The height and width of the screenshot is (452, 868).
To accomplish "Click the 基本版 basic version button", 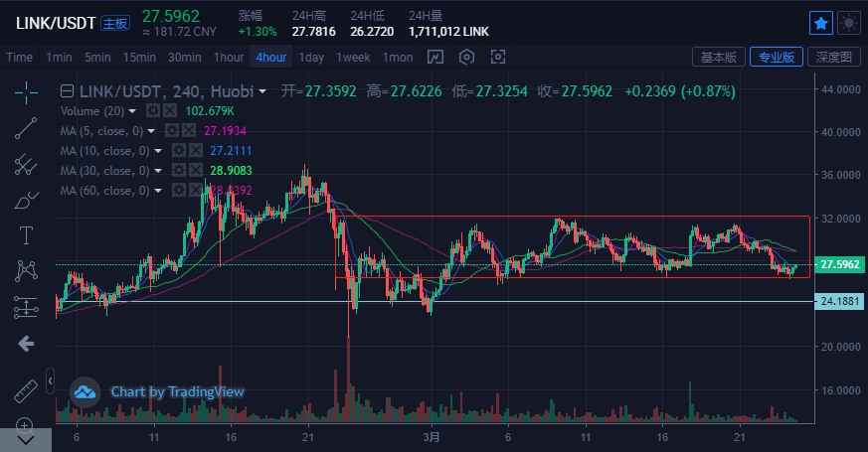I will (x=718, y=57).
